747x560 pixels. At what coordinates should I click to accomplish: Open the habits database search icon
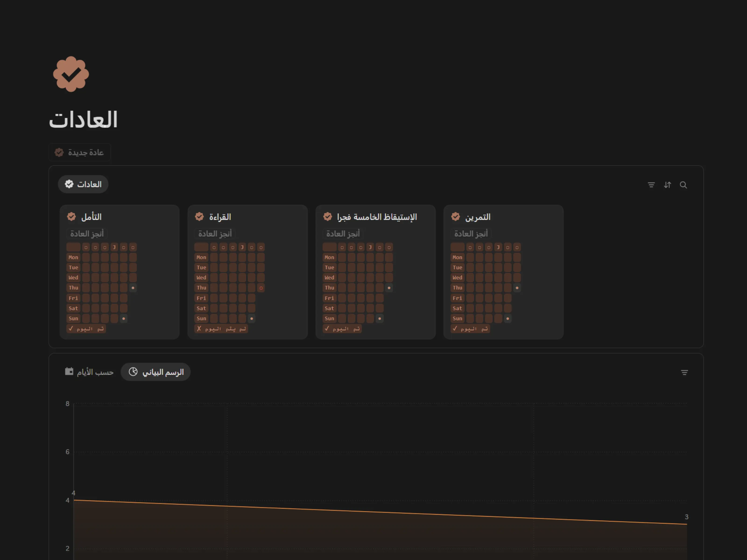click(683, 185)
